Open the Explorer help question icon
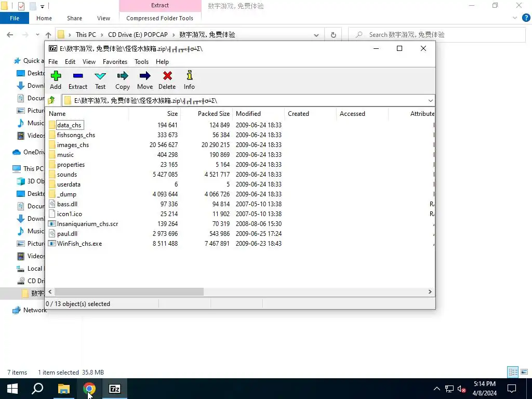Image resolution: width=532 pixels, height=399 pixels. (526, 18)
